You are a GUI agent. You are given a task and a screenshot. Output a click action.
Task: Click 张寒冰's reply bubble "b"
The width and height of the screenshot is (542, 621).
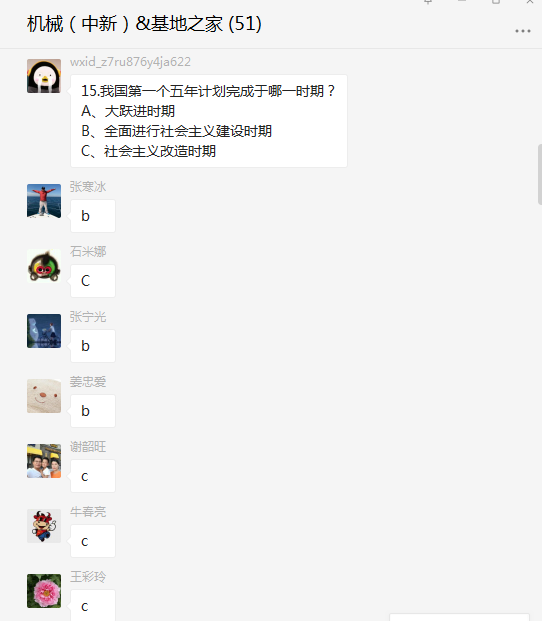93,216
